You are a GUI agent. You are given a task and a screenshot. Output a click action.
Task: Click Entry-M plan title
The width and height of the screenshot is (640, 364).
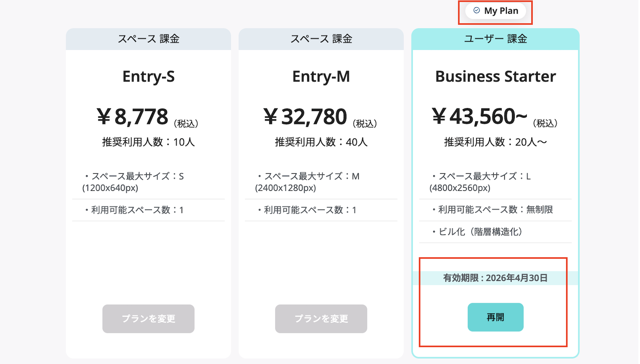point(321,76)
